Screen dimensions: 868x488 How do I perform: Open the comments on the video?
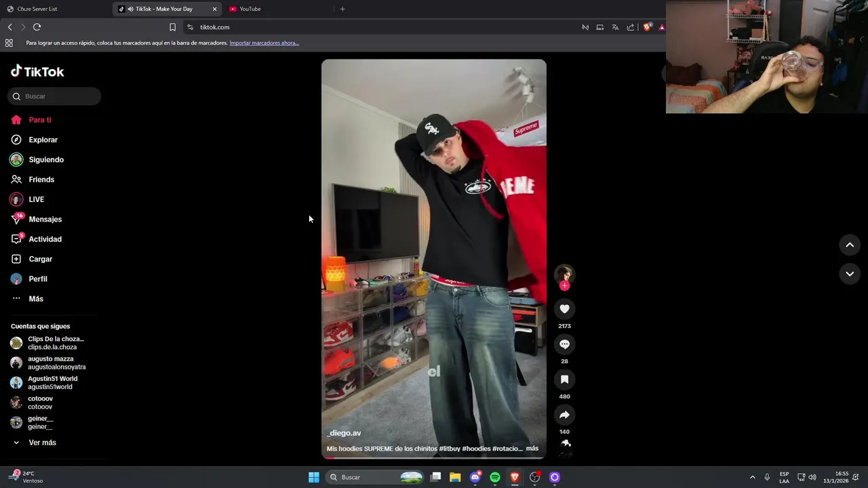tap(564, 344)
